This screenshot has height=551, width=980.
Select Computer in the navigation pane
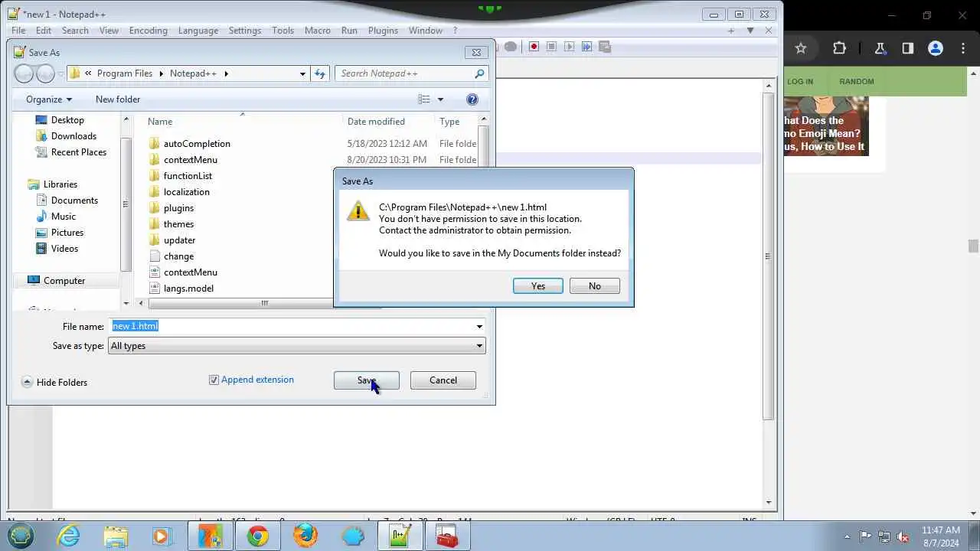pos(64,281)
